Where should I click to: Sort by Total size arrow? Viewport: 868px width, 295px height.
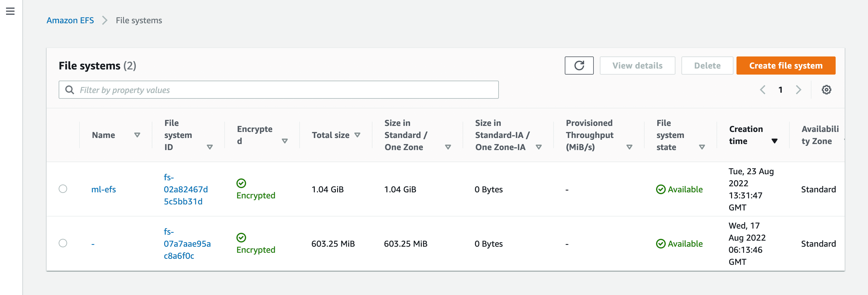[x=357, y=135]
